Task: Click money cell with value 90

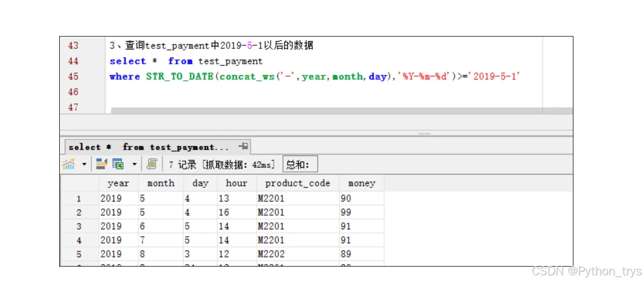Action: click(x=362, y=199)
